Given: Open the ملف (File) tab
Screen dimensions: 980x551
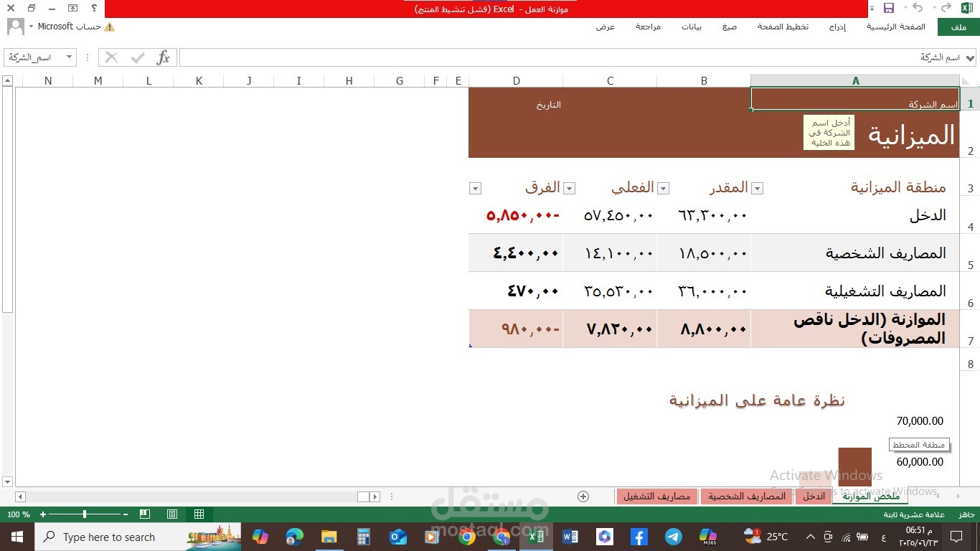Looking at the screenshot, I should pos(958,27).
